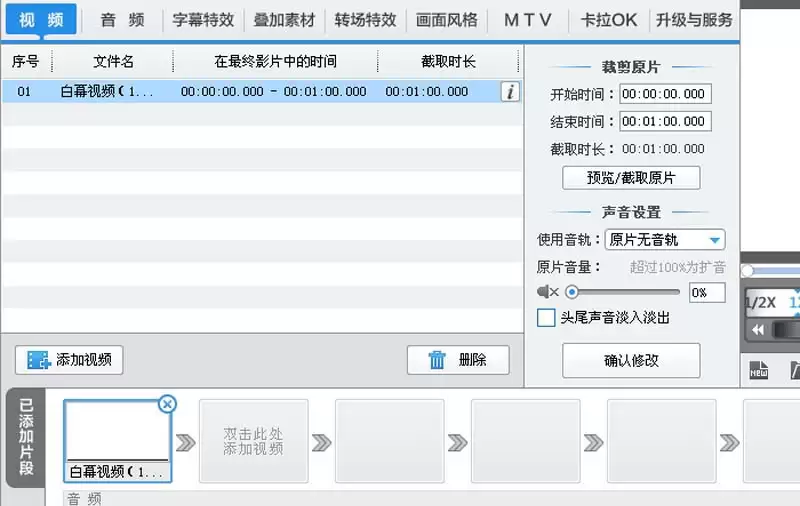Select the 1/2X playback speed
Image resolution: width=800 pixels, height=506 pixels.
point(761,302)
